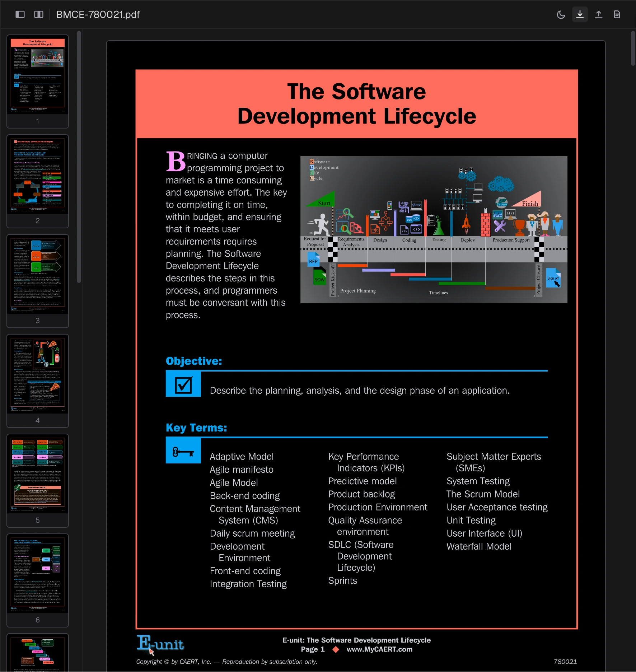The height and width of the screenshot is (672, 636).
Task: Click the term "User Interface (UI)"
Action: [484, 533]
